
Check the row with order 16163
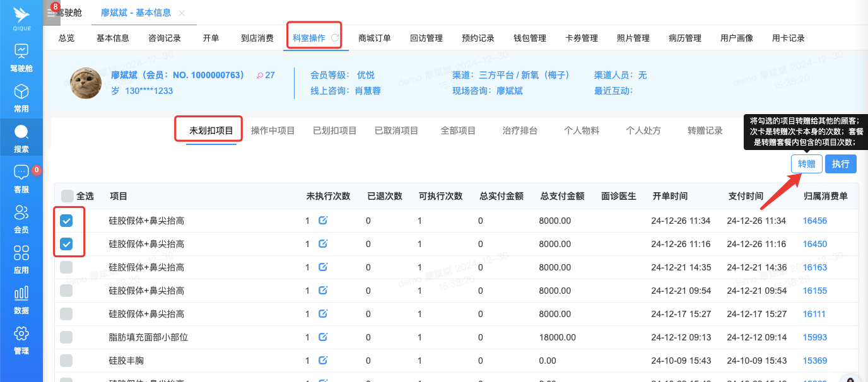pos(66,267)
